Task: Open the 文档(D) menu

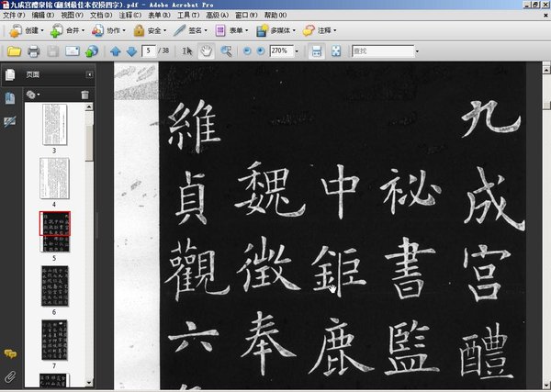Action: pyautogui.click(x=101, y=15)
